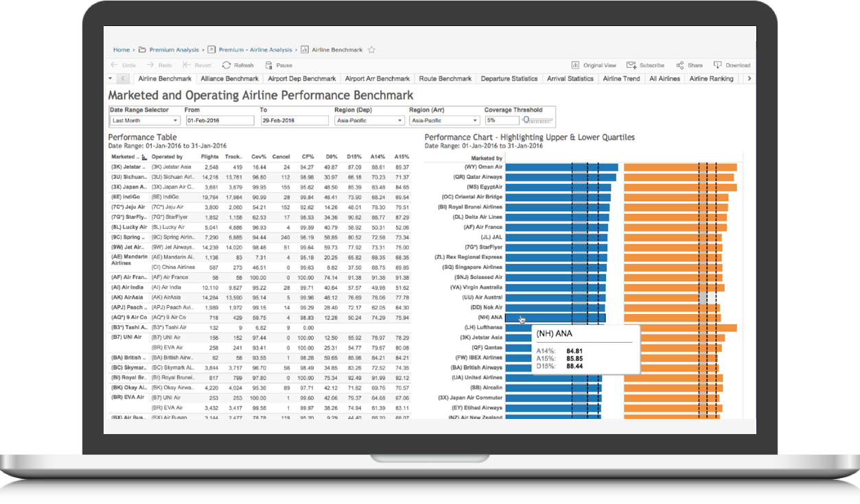Click the Marketed by chart header
860x504 pixels.
click(486, 158)
